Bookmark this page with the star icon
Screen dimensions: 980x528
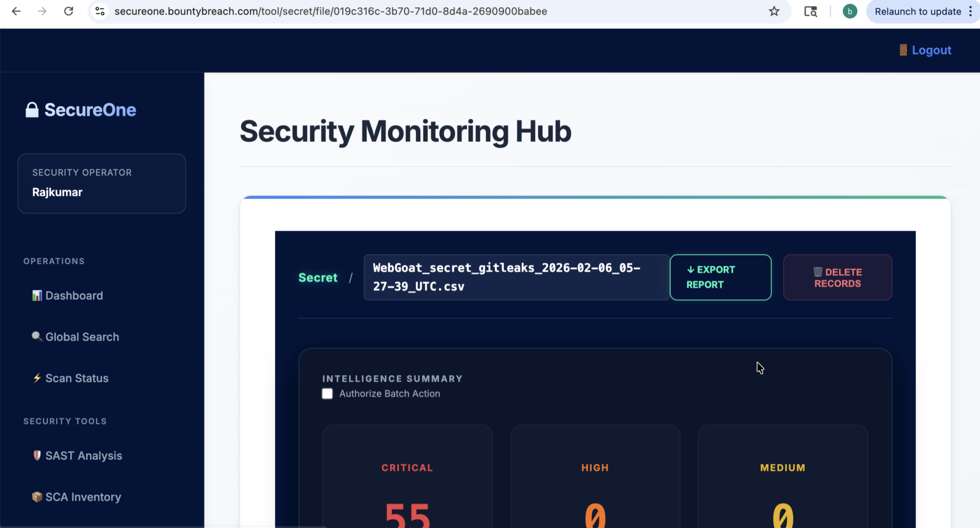[x=774, y=11]
